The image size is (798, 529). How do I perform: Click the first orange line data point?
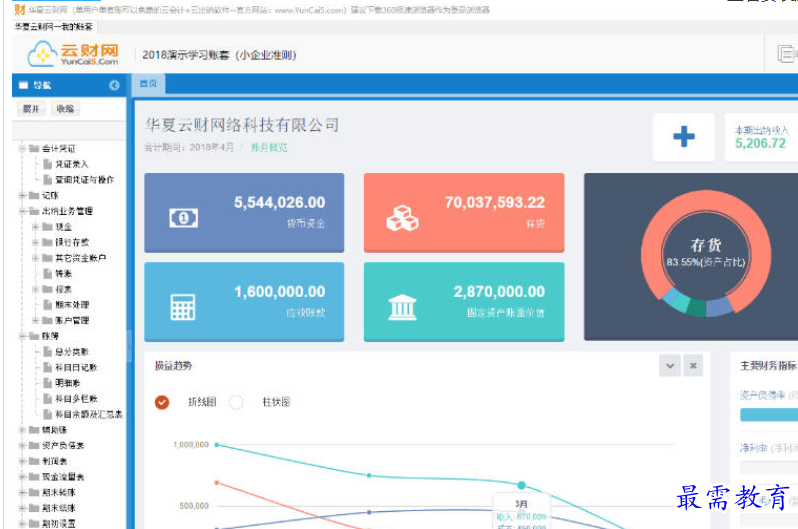click(x=217, y=482)
